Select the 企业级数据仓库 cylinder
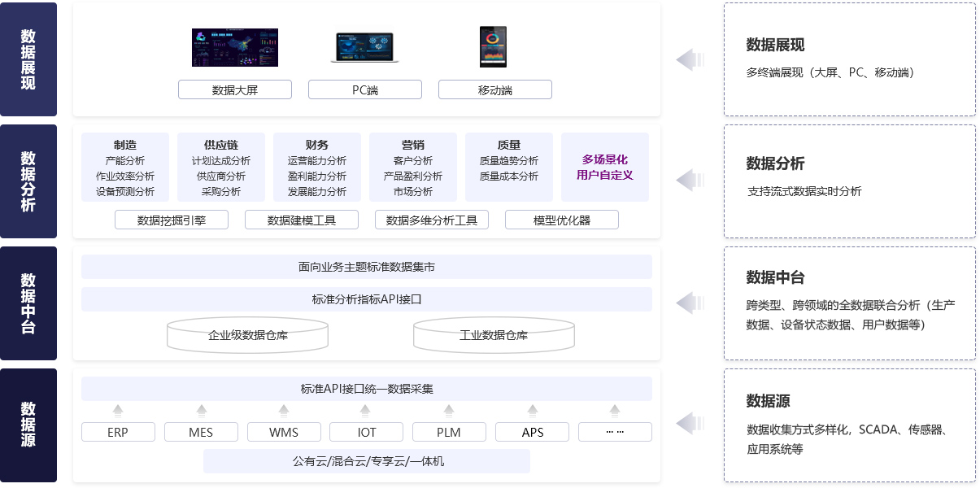 [248, 334]
